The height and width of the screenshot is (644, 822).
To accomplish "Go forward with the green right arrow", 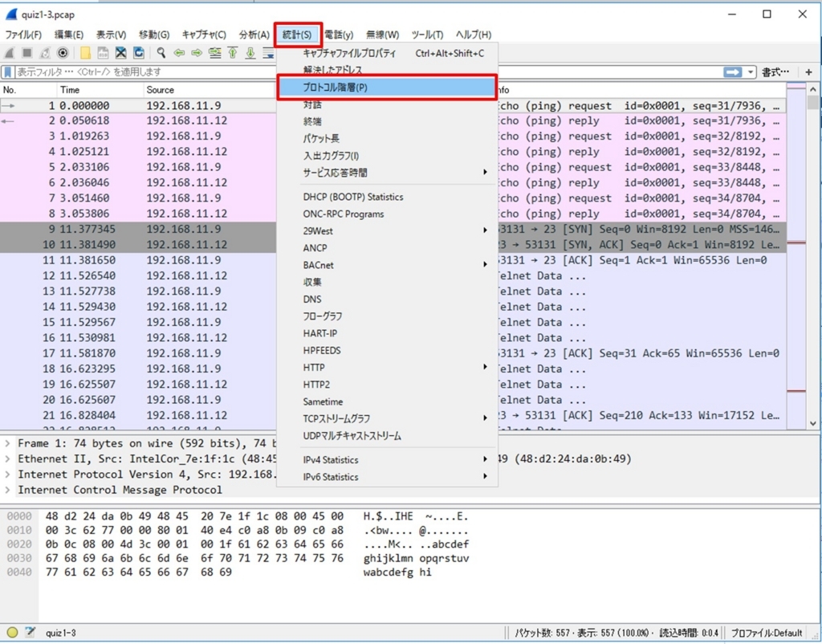I will coord(197,53).
